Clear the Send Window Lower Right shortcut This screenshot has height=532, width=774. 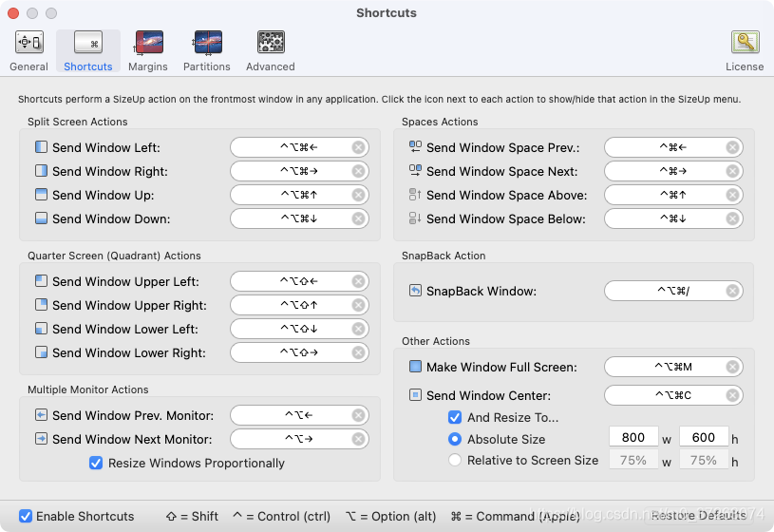pyautogui.click(x=358, y=352)
